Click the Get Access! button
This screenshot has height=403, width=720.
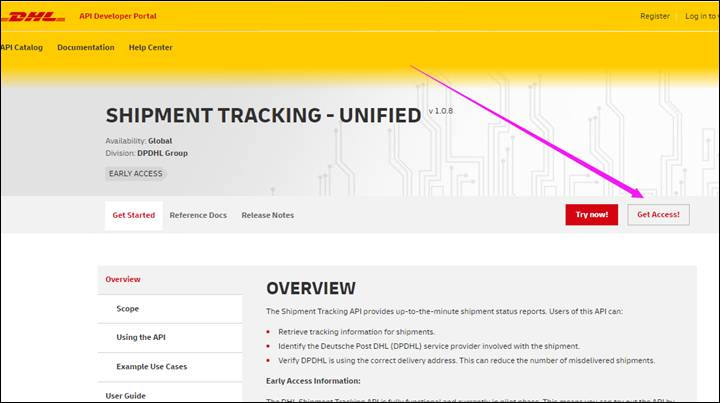(x=658, y=214)
